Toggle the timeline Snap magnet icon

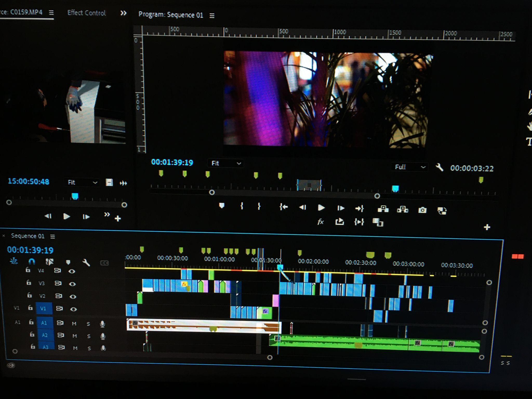[x=31, y=261]
